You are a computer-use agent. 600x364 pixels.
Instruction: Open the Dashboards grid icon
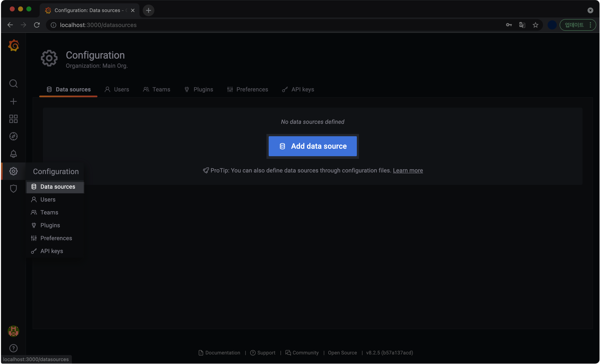click(x=13, y=119)
